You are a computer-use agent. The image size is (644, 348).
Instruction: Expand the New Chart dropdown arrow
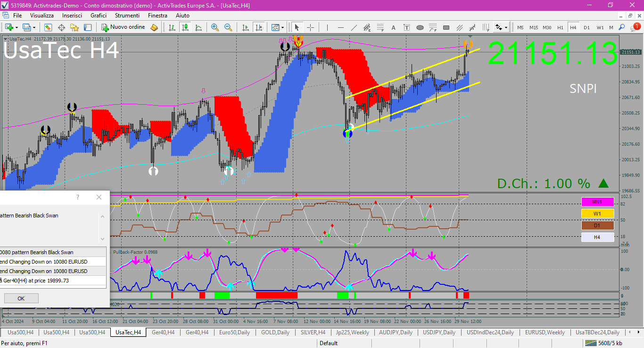pyautogui.click(x=17, y=27)
